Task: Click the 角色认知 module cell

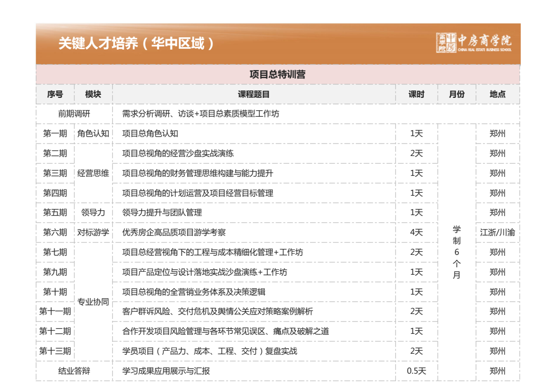Action: point(93,134)
